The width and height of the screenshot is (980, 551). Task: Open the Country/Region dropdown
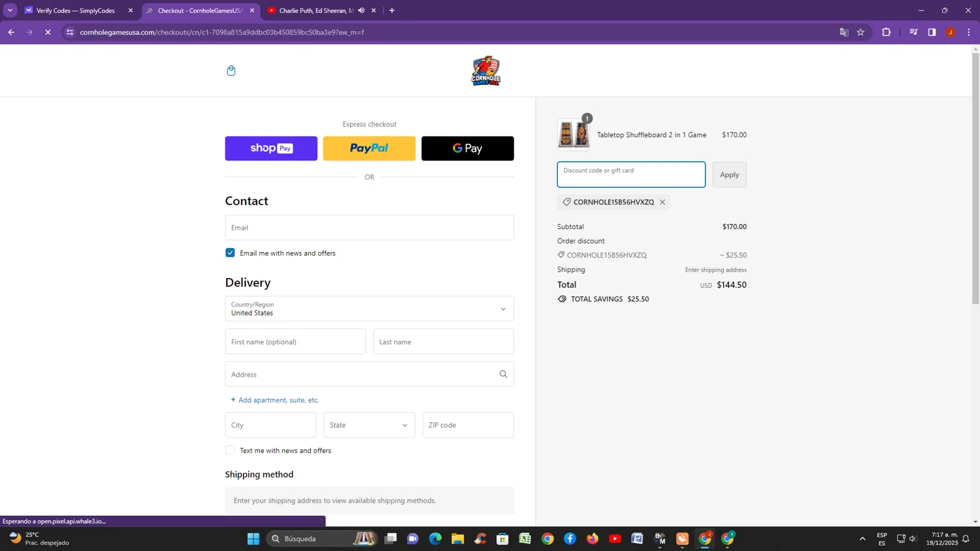click(x=369, y=309)
